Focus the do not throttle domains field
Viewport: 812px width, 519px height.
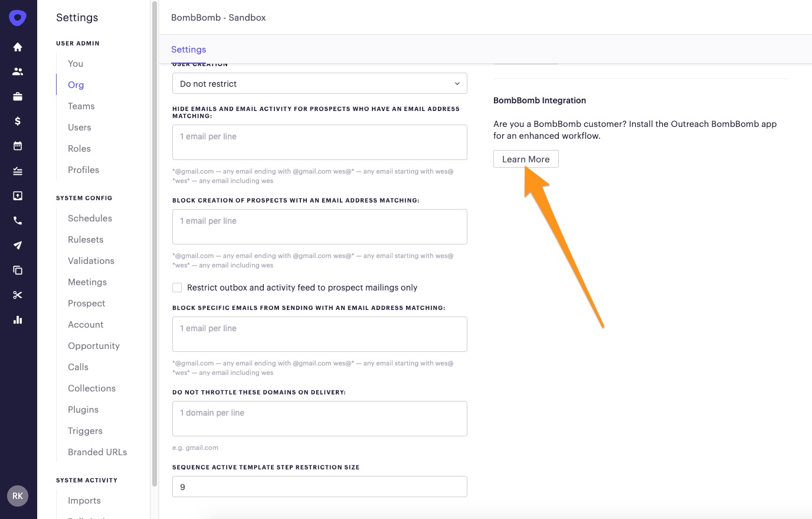click(x=320, y=419)
